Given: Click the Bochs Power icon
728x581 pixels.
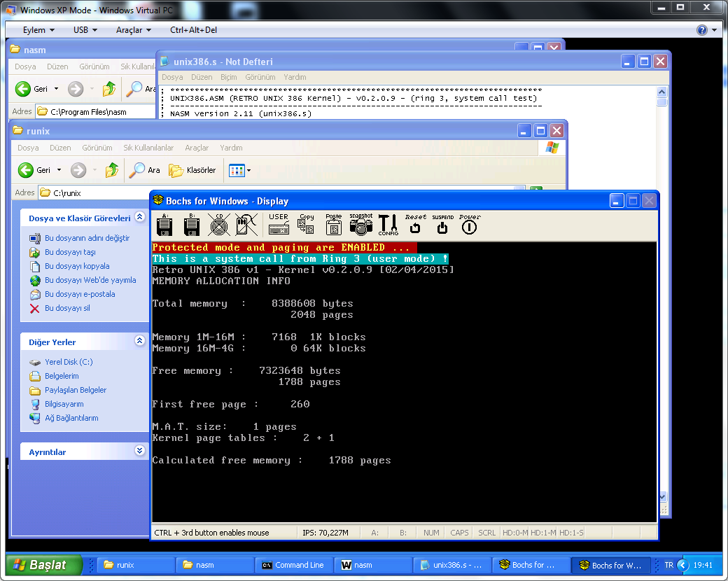Looking at the screenshot, I should pos(470,224).
